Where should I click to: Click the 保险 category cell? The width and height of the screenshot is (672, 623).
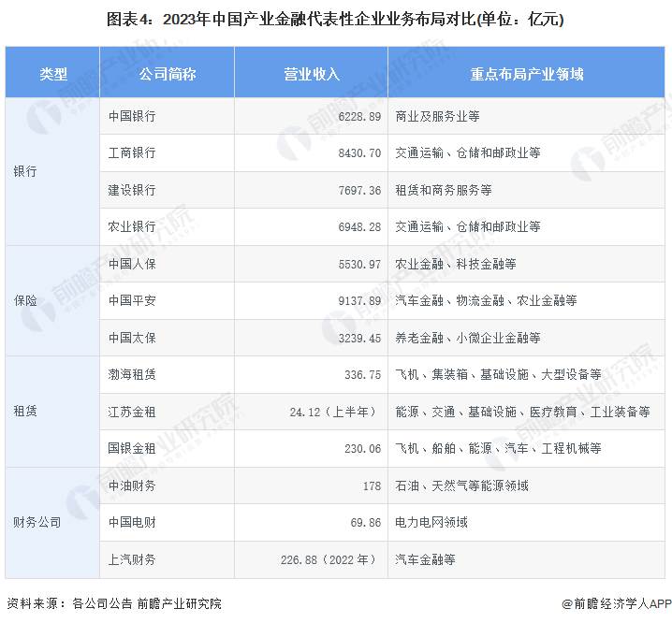(x=52, y=301)
